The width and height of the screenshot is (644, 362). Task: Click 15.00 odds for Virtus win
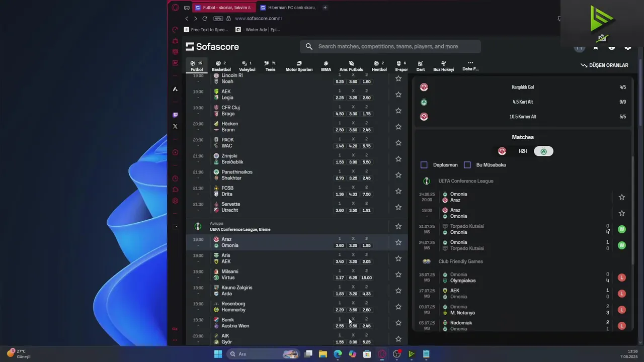tap(366, 278)
